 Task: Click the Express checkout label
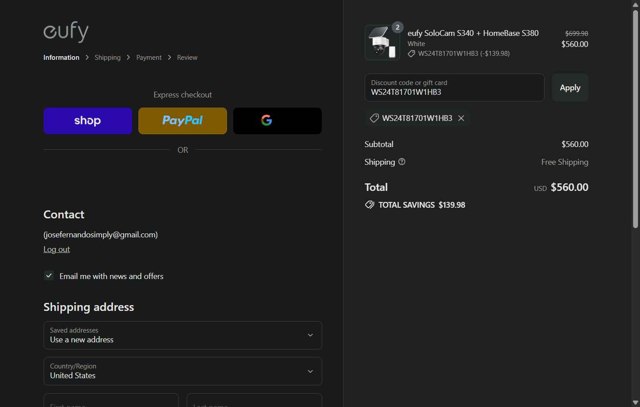pyautogui.click(x=182, y=95)
